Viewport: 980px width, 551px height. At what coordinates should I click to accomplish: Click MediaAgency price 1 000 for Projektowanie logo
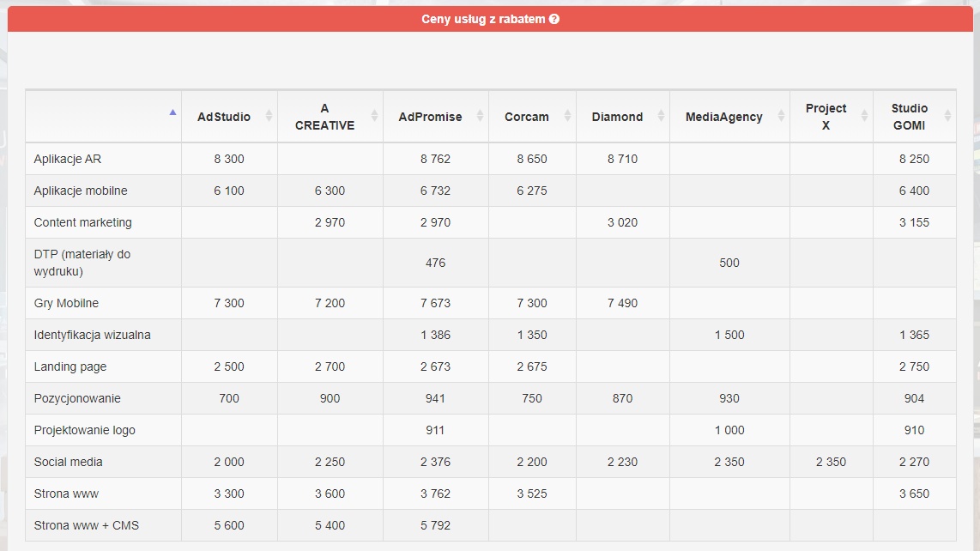729,430
